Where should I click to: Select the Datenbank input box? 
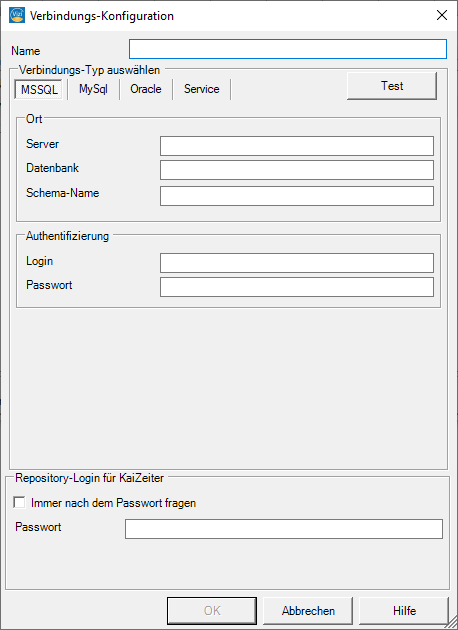(297, 170)
